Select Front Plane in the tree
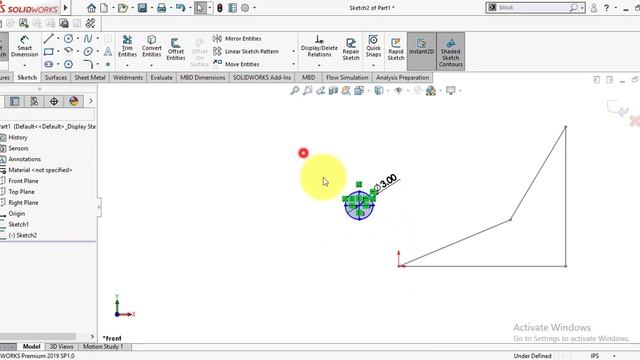The image size is (640, 360). pos(23,181)
